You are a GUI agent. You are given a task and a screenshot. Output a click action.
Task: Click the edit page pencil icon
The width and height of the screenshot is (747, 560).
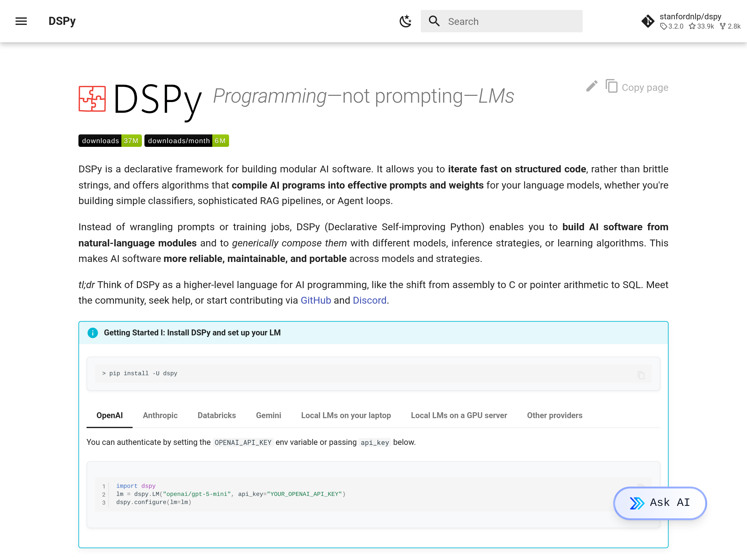(592, 86)
